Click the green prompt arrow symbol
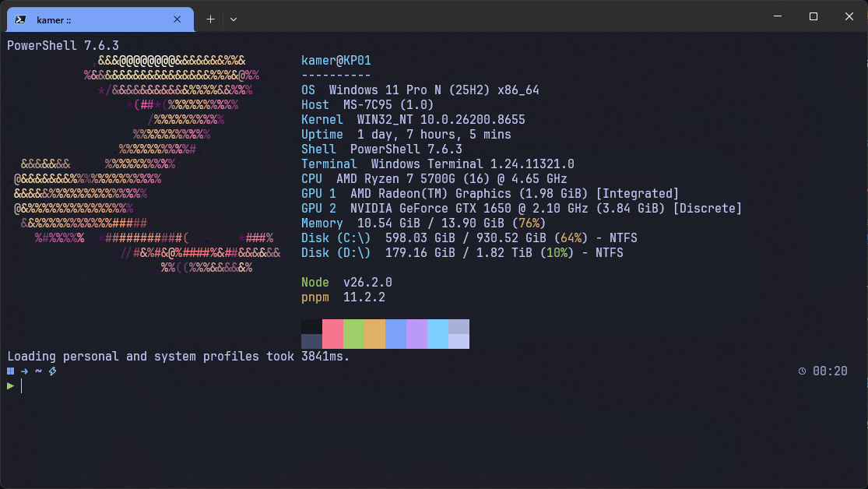 (11, 386)
